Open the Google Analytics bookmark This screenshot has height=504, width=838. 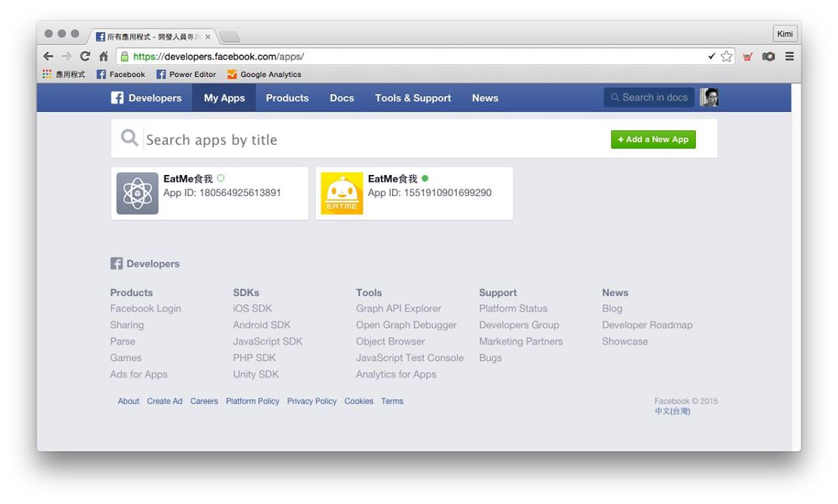[264, 74]
